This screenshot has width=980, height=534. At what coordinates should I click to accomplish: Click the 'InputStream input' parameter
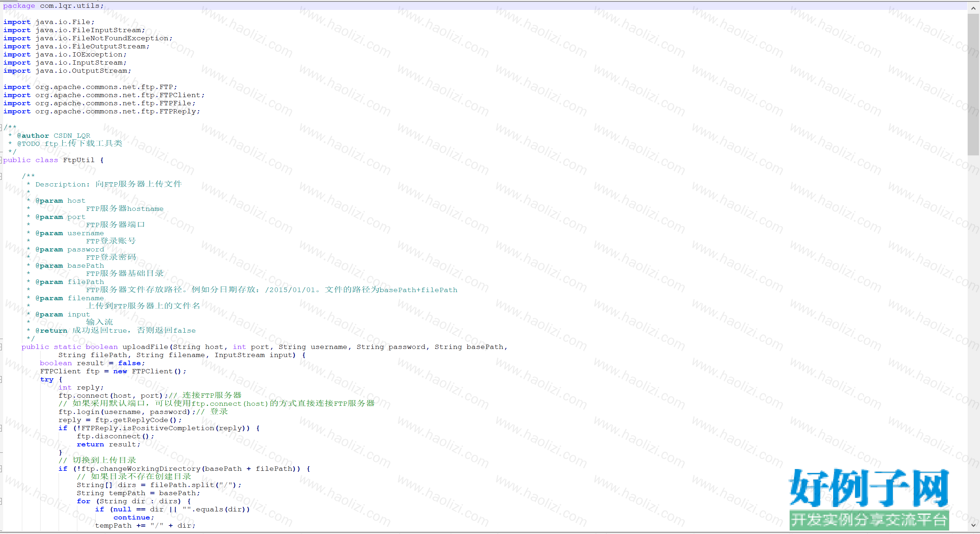point(253,355)
